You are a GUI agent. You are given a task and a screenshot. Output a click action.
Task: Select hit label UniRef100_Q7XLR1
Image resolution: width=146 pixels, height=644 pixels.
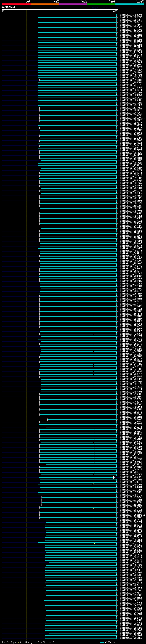click(131, 103)
